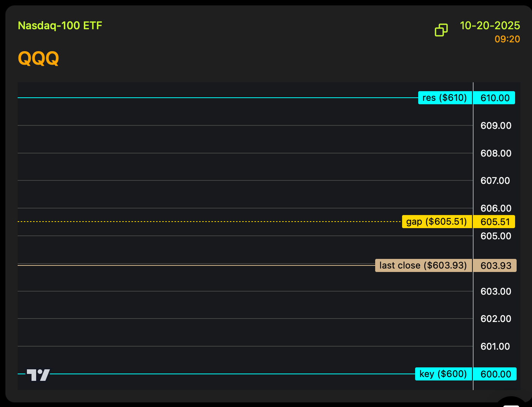Click the tan 603.93 price tag

point(495,266)
